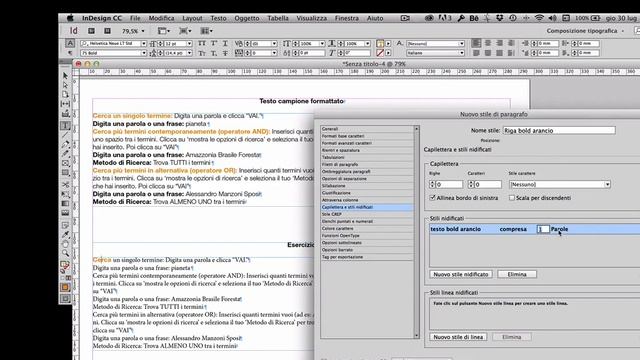
Task: Click the text fill swatch in control bar
Action: click(x=380, y=43)
